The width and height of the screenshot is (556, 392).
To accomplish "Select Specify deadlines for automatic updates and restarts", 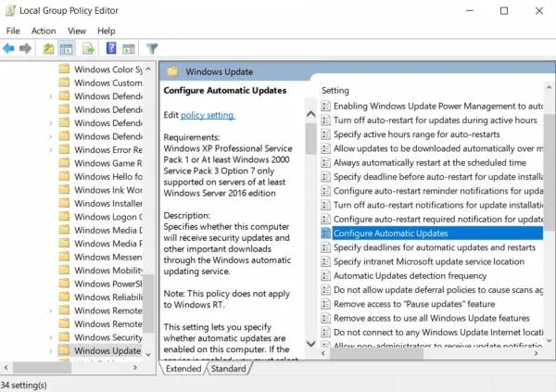I will point(435,247).
